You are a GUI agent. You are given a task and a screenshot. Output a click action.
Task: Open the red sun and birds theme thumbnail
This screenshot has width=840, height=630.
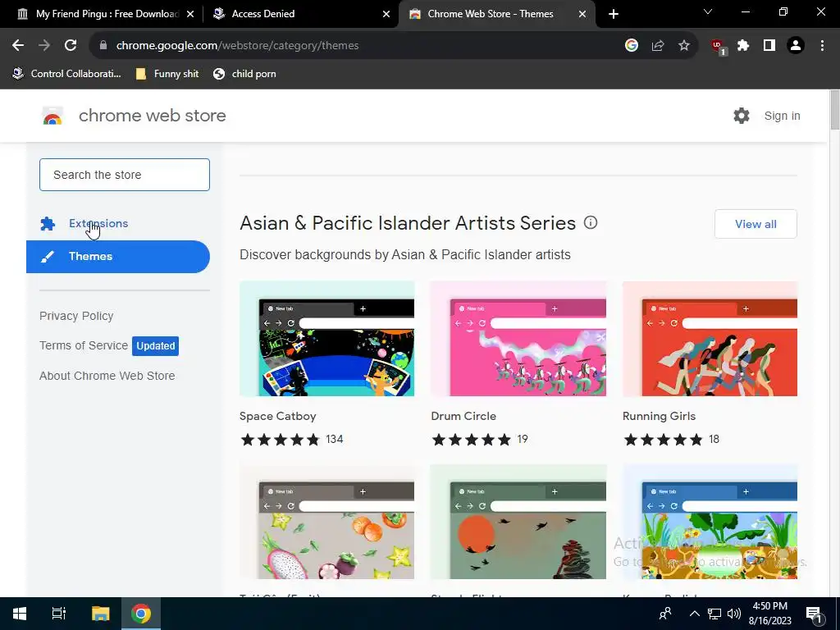click(518, 522)
